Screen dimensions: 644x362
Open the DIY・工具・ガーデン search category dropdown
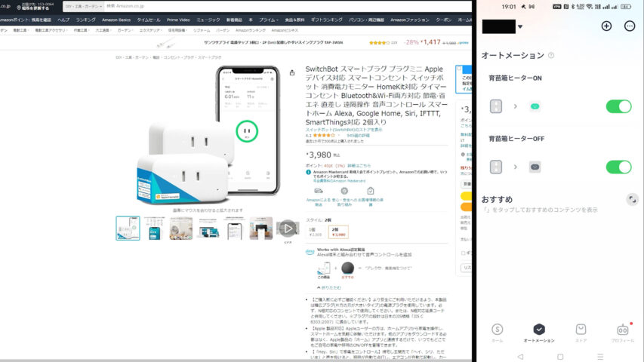[93, 5]
